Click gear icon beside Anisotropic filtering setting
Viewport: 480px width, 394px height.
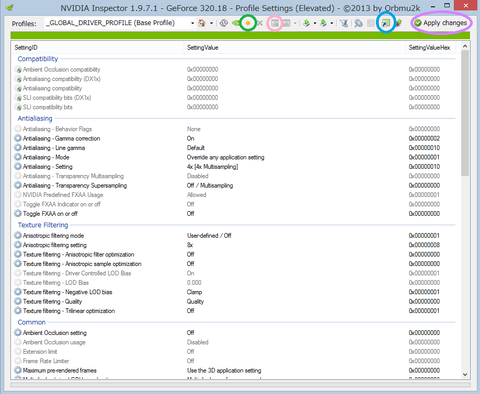click(x=18, y=245)
